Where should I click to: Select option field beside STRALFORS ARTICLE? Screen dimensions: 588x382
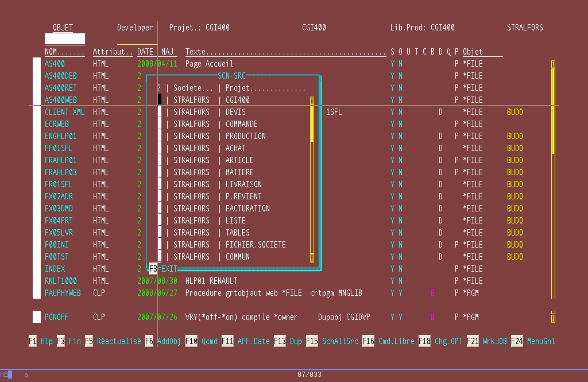160,160
